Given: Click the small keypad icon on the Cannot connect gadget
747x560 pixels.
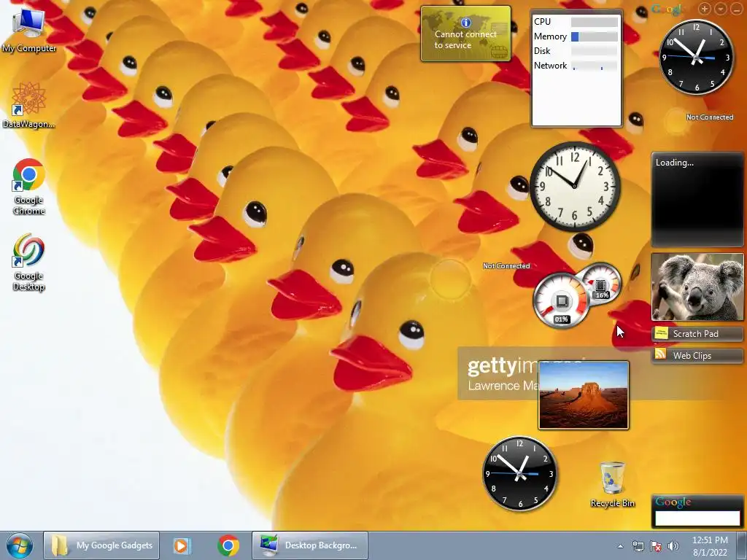Looking at the screenshot, I should 499,52.
